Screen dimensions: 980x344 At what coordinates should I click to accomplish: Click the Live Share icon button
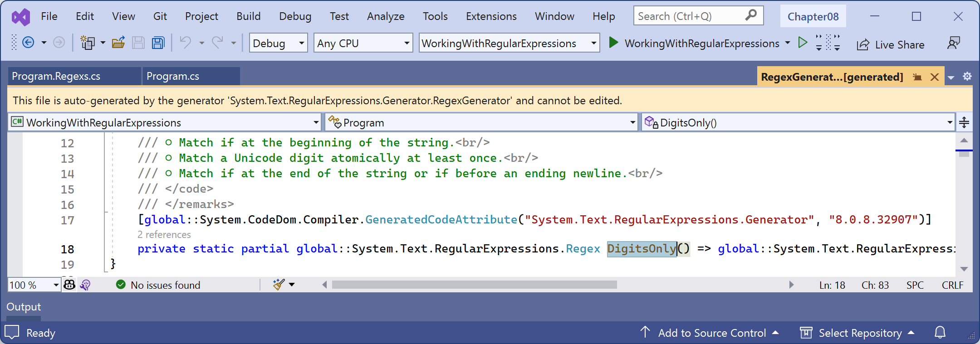click(862, 44)
